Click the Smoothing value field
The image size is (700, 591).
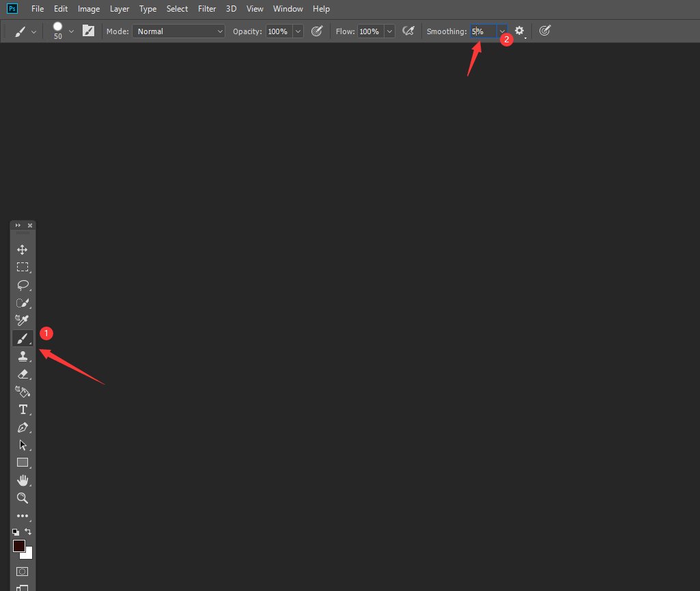[484, 31]
